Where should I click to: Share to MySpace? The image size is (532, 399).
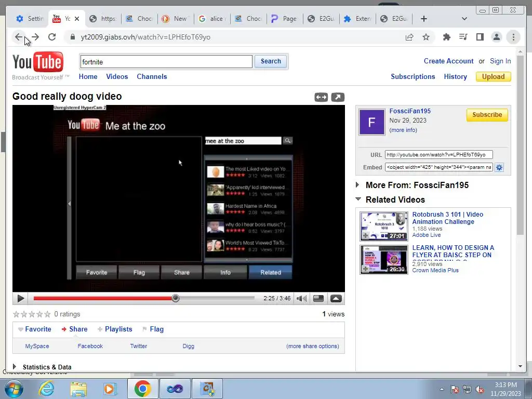click(37, 346)
